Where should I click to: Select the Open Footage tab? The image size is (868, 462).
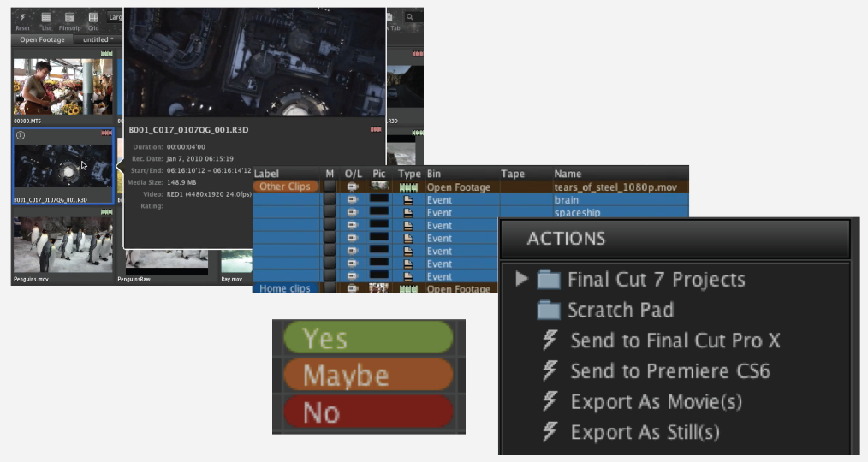(41, 39)
